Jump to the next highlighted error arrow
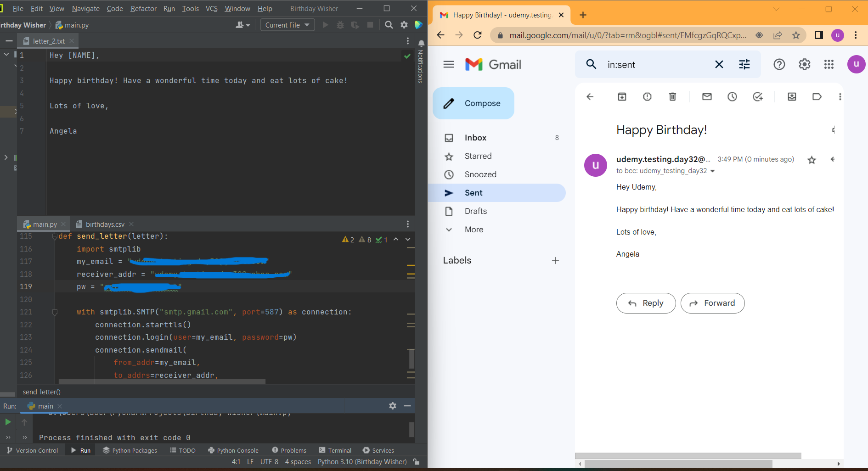The image size is (868, 471). [407, 239]
